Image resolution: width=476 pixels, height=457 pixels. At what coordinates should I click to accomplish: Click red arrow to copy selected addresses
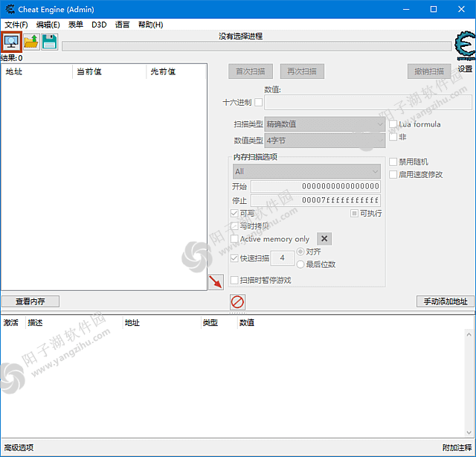(x=216, y=282)
